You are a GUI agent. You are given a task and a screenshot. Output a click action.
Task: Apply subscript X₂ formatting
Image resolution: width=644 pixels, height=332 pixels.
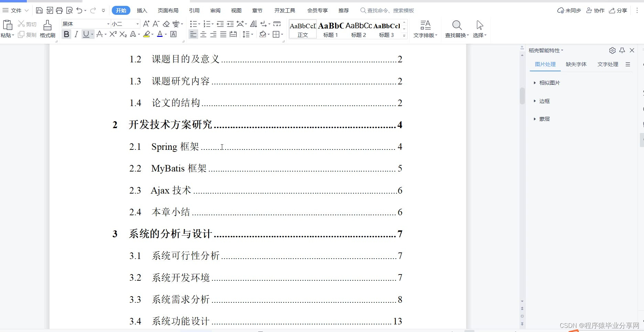[123, 34]
